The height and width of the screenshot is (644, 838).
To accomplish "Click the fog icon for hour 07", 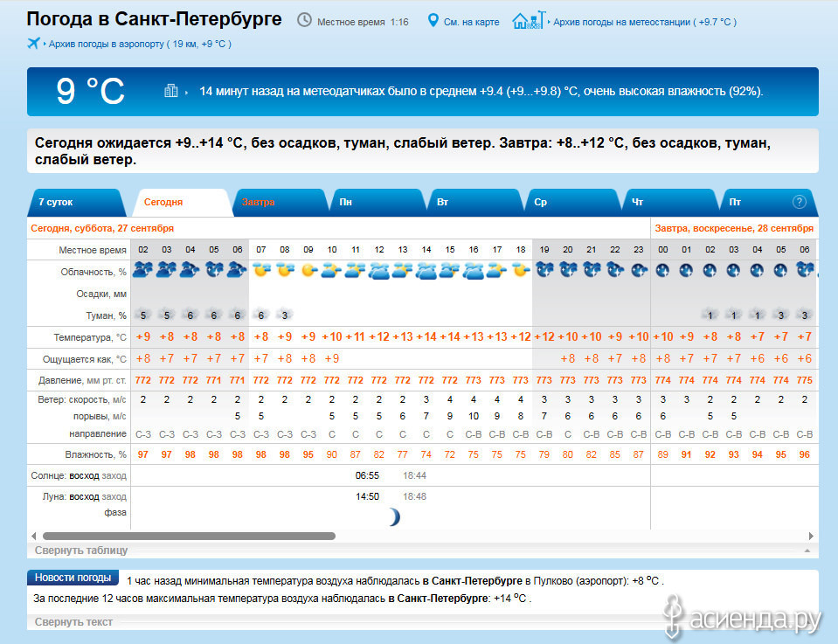I will tap(260, 315).
